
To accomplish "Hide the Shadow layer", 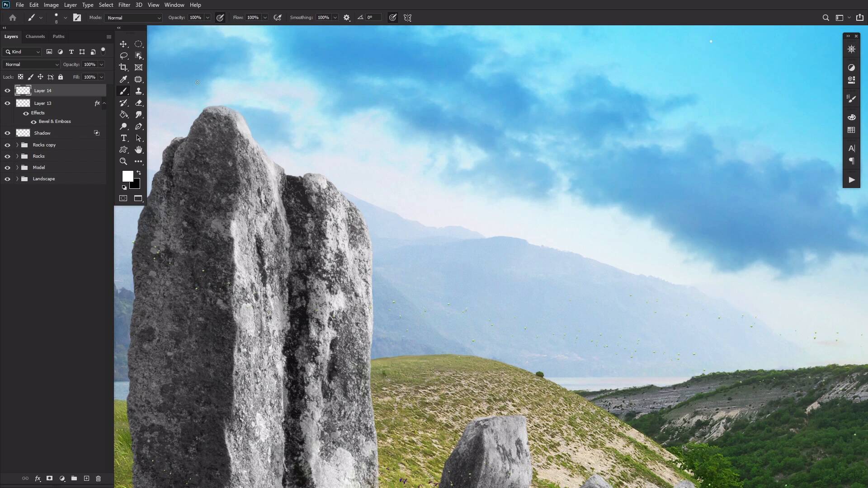I will (8, 133).
